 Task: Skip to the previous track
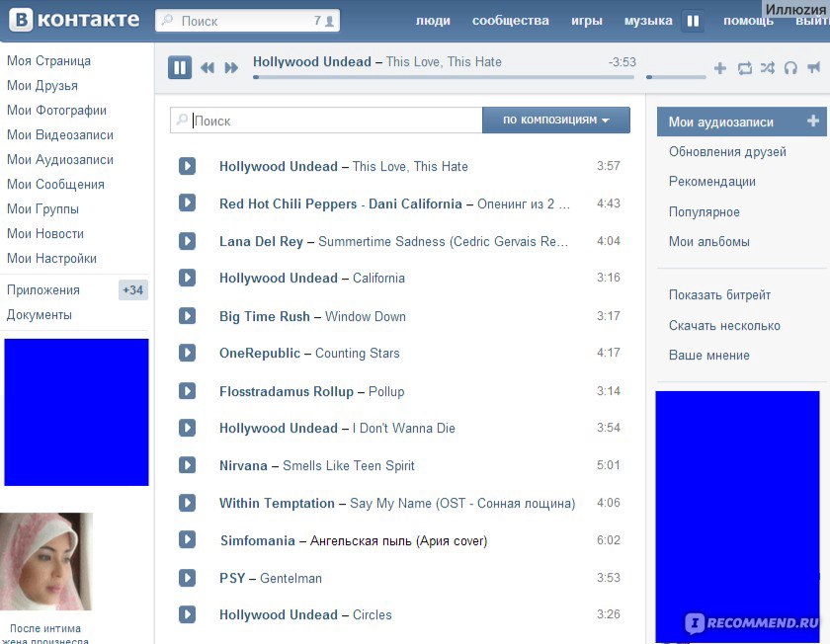[207, 68]
